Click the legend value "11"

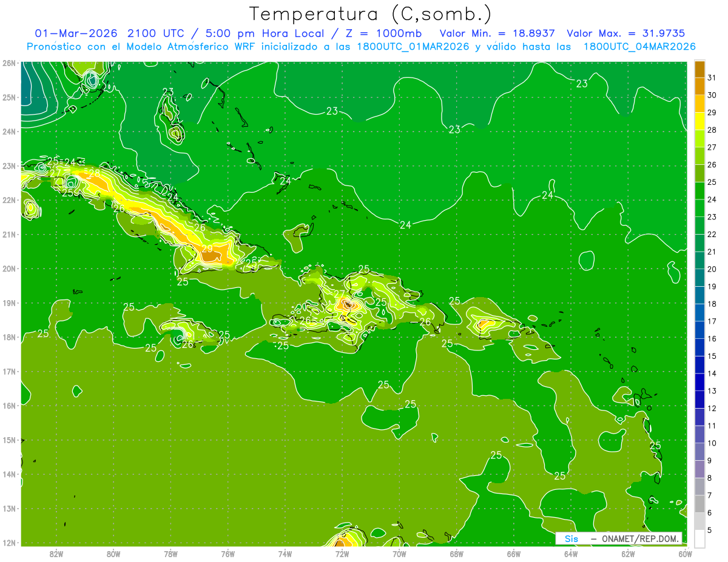tap(712, 426)
